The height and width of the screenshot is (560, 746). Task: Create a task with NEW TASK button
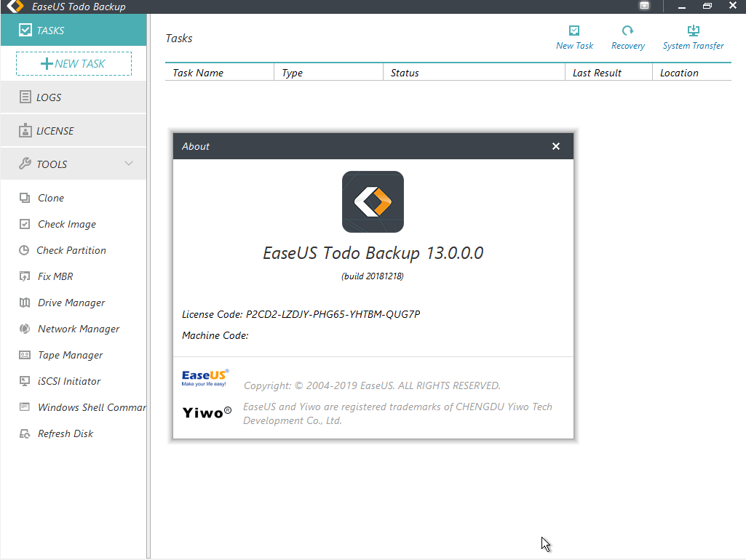pyautogui.click(x=74, y=64)
